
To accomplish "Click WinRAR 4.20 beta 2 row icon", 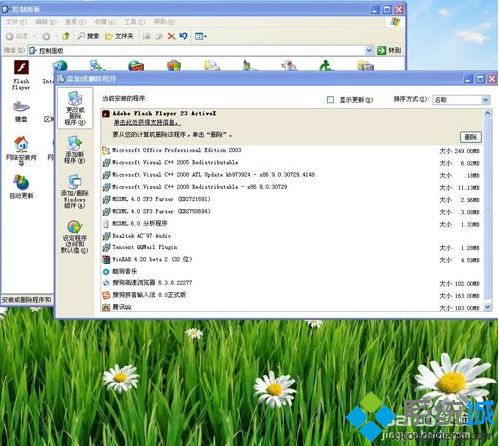I will (106, 259).
